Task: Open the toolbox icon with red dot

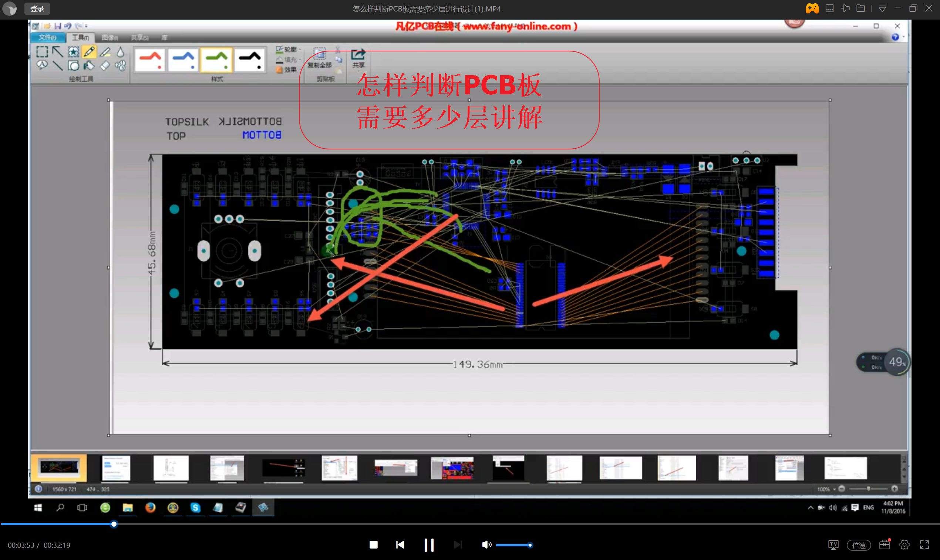Action: click(x=884, y=544)
